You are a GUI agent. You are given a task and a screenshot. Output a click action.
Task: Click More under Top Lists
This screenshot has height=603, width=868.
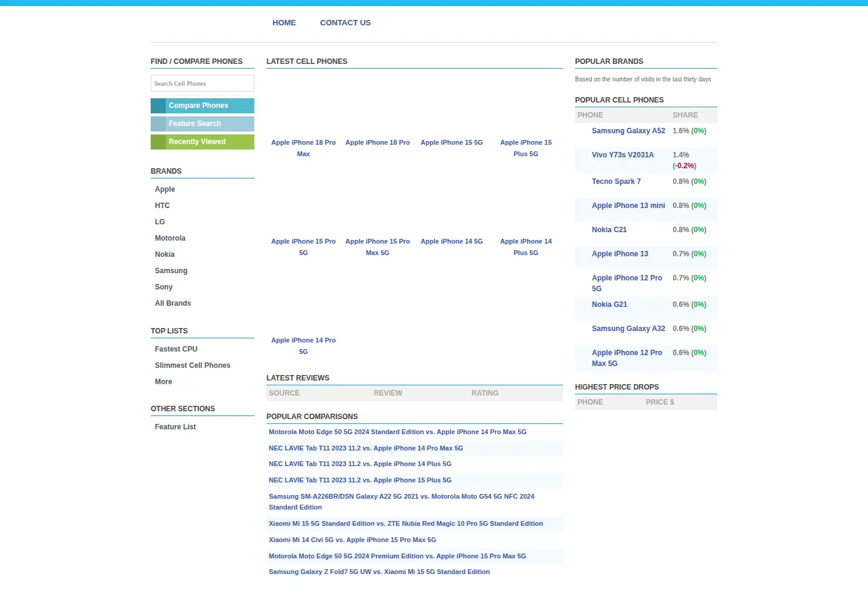coord(163,382)
